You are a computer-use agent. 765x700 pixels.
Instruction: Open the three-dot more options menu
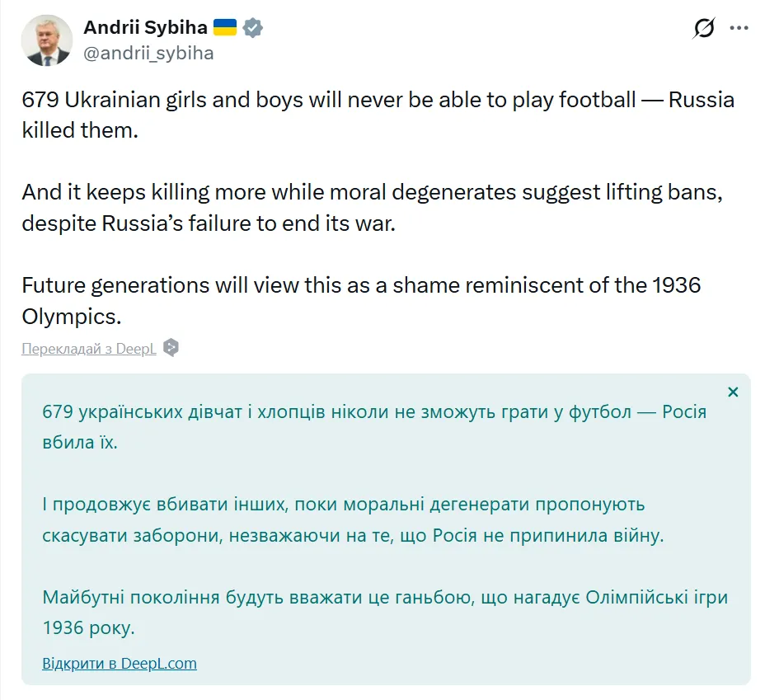point(739,29)
